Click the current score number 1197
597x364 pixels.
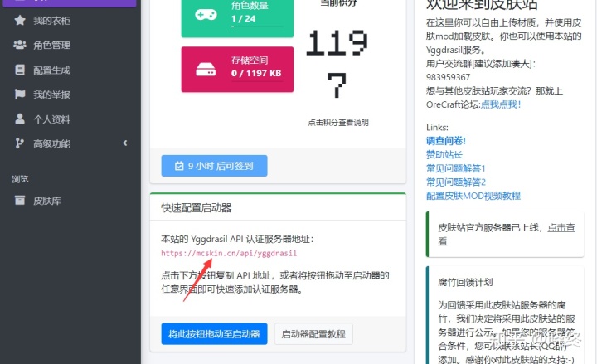click(337, 64)
